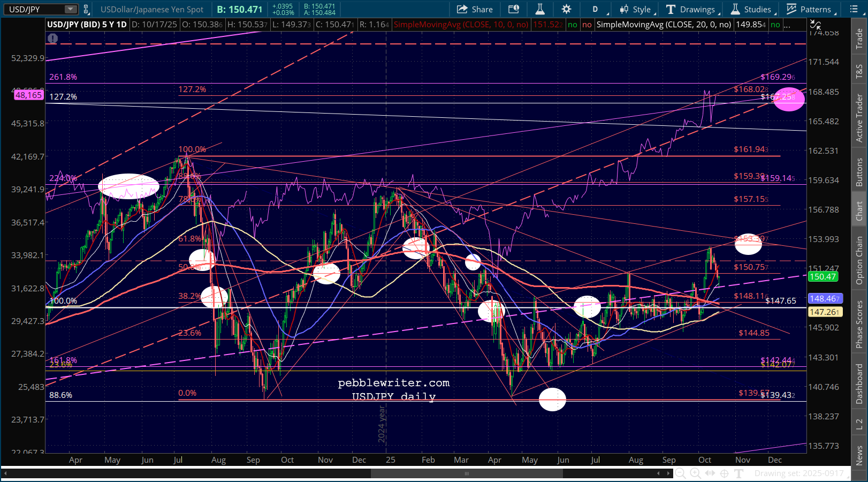Click the USDollar/Japanese Yen Spot description
Viewport: 868px width, 482px height.
coord(152,9)
